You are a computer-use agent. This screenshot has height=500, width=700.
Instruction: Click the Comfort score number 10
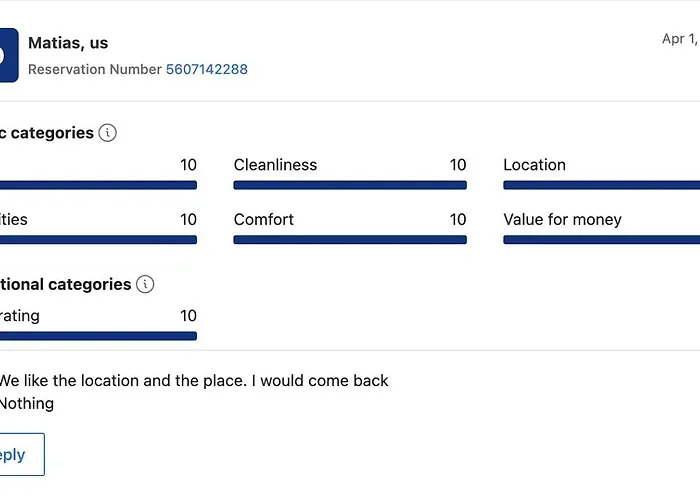click(x=458, y=219)
